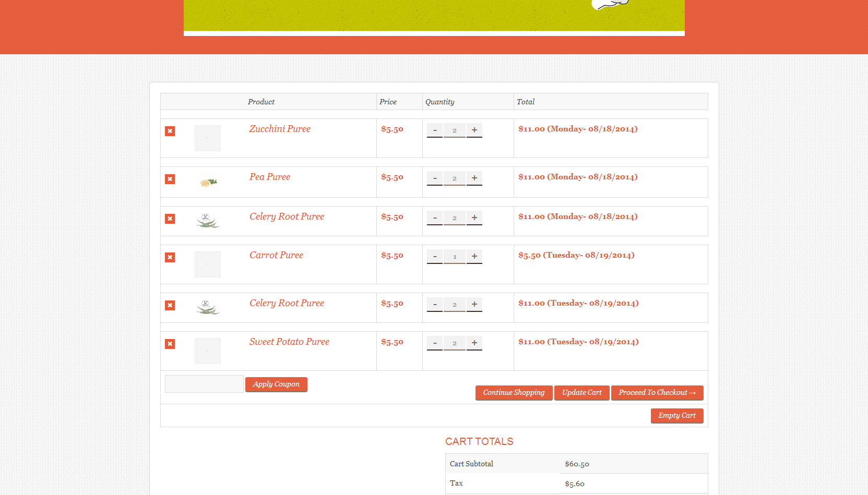Increase Zucchini Puree quantity with plus button
Screen dimensions: 868x495
pyautogui.click(x=474, y=130)
